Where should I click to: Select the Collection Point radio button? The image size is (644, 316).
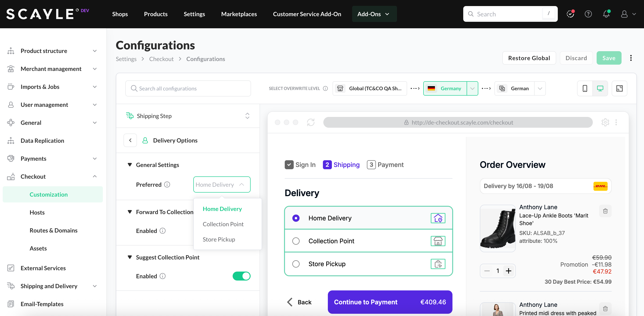(x=296, y=241)
